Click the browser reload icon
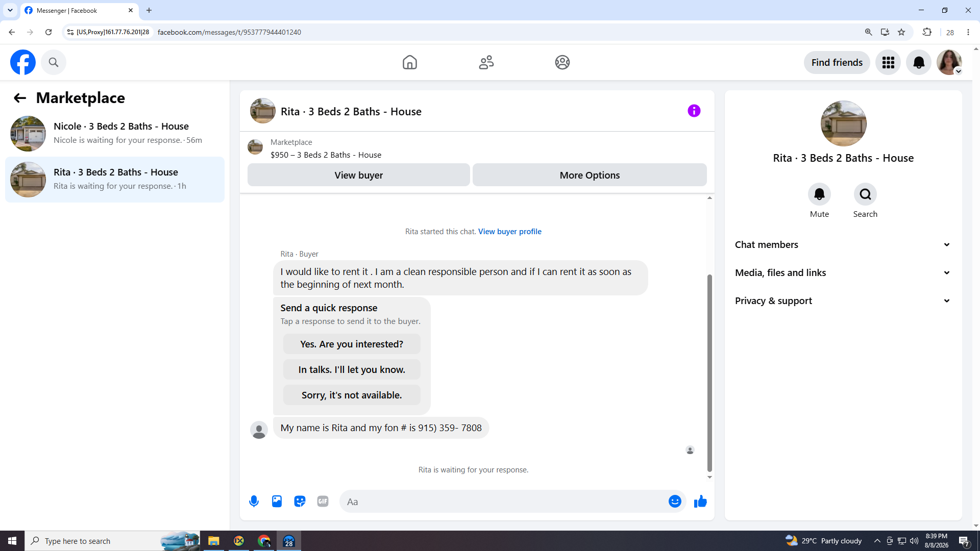The height and width of the screenshot is (551, 980). coord(48,32)
